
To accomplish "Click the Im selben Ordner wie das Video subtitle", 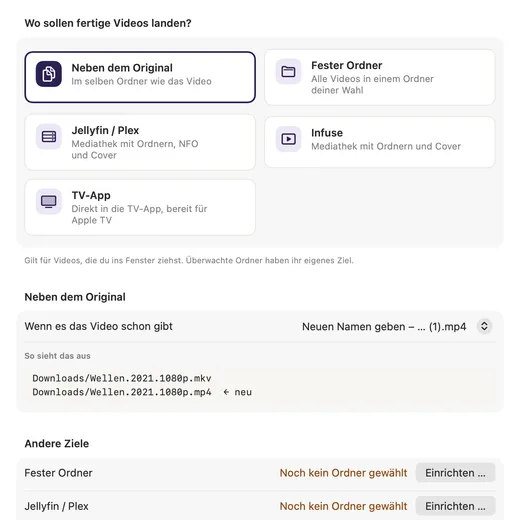I will tap(141, 81).
